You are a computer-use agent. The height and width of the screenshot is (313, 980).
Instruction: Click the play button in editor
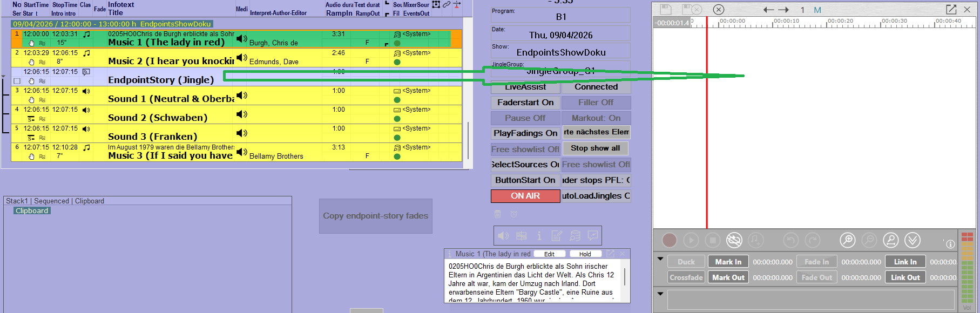pos(691,240)
